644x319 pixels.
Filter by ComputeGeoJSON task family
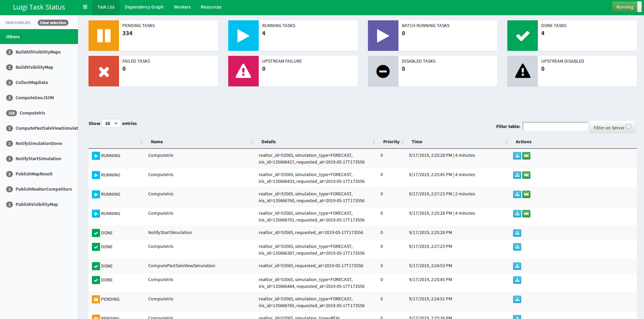(x=39, y=98)
